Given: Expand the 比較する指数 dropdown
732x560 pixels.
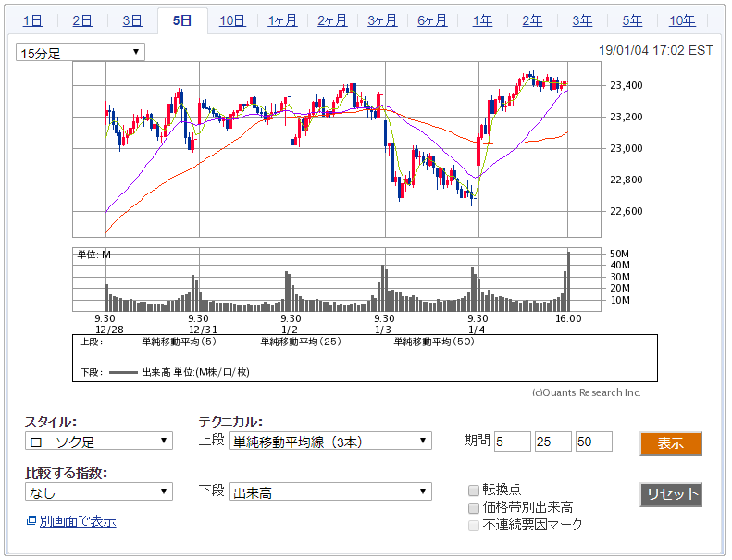Looking at the screenshot, I should 98,492.
